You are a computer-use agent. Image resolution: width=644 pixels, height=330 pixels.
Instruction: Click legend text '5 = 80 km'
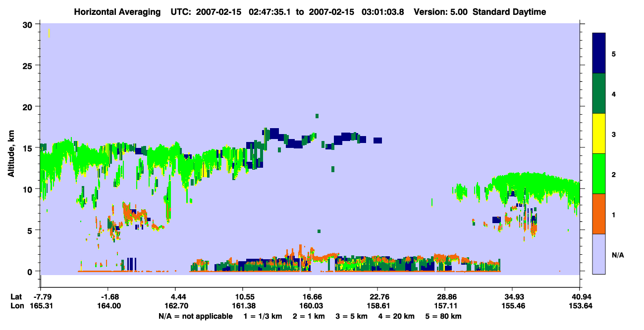(444, 316)
